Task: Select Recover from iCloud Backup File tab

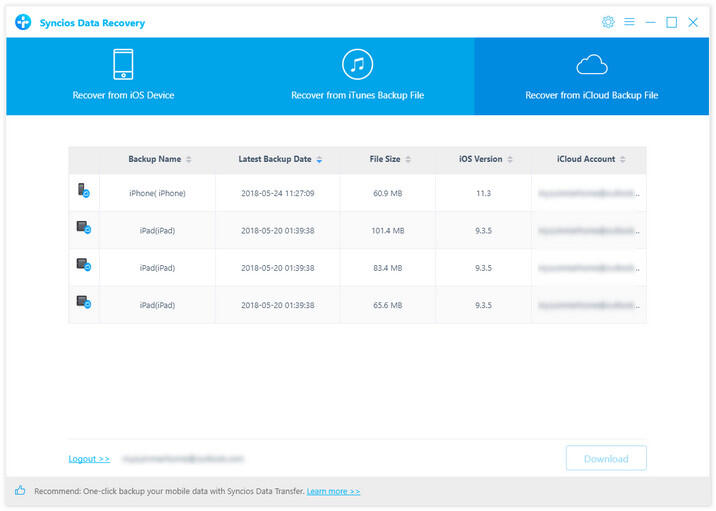Action: point(591,76)
